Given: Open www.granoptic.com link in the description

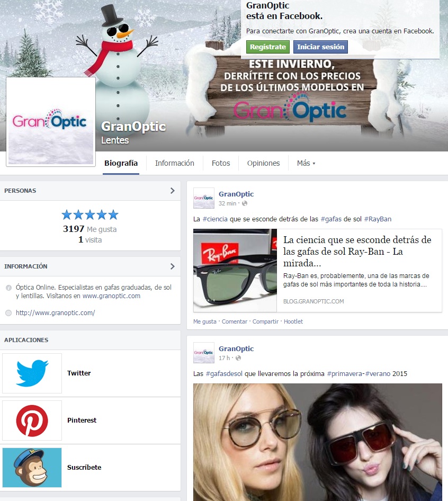Looking at the screenshot, I should tap(111, 296).
